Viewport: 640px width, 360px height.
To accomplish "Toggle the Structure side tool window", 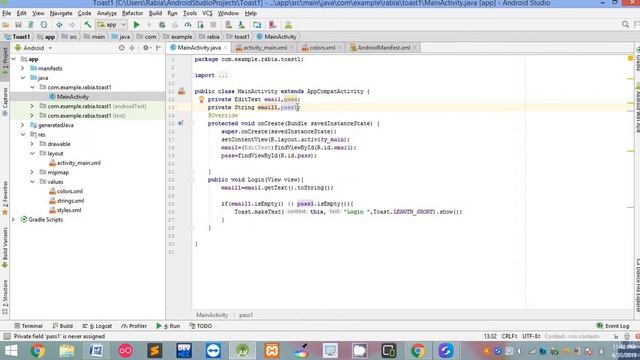I will tap(5, 297).
